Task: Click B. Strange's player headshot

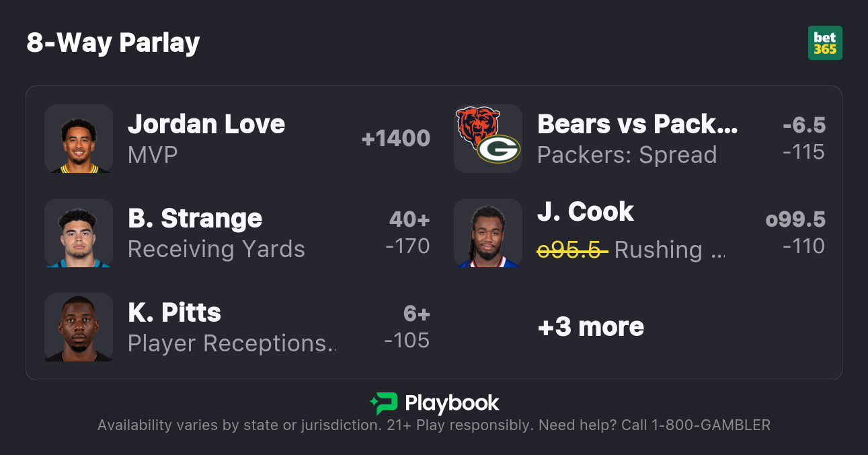Action: click(x=79, y=233)
